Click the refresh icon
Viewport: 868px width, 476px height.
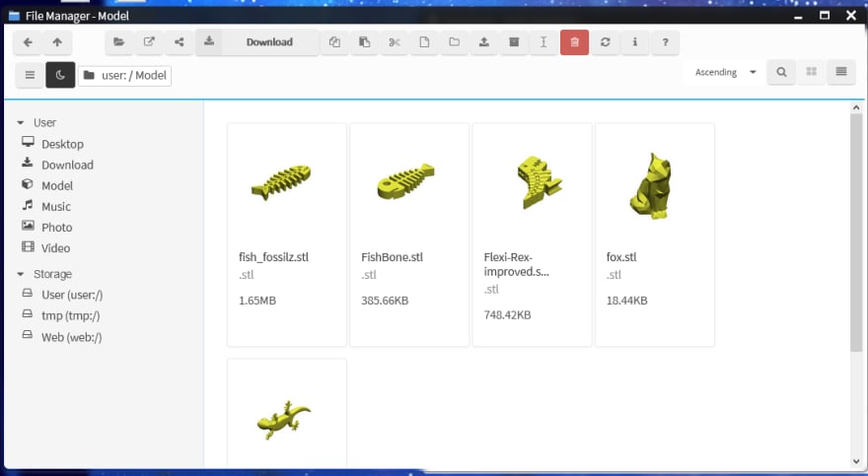605,42
